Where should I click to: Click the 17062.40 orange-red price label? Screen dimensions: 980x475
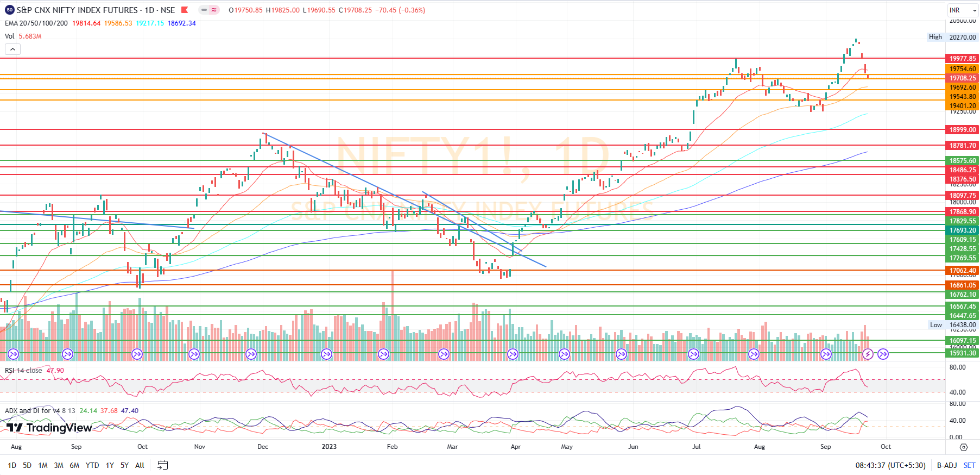point(963,271)
